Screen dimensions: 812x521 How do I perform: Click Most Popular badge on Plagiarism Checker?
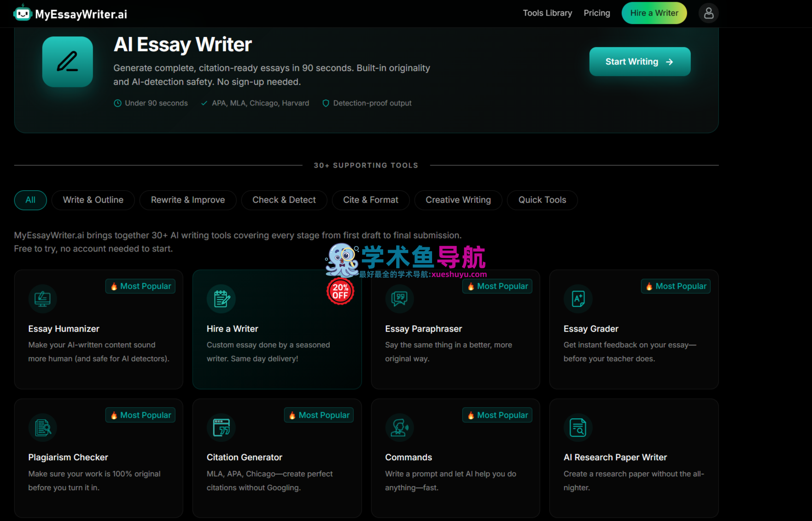tap(140, 415)
